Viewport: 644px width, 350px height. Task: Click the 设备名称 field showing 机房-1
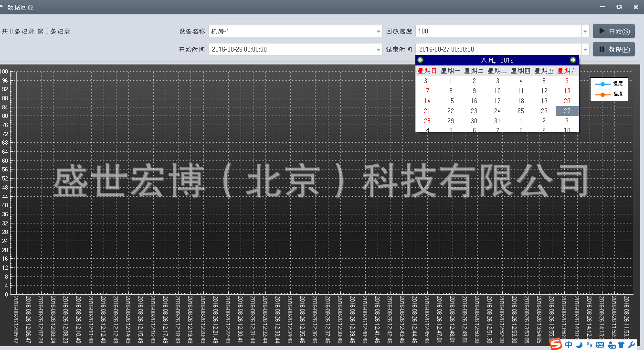[x=292, y=32]
